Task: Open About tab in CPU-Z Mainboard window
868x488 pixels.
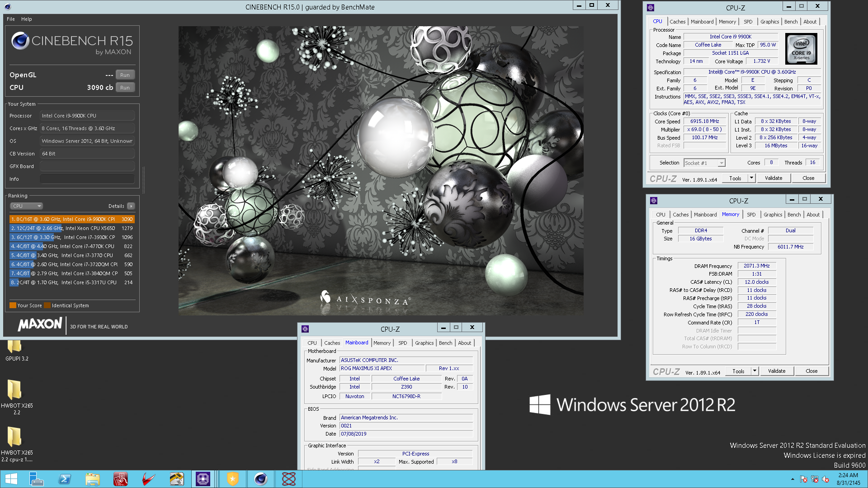Action: pos(465,343)
